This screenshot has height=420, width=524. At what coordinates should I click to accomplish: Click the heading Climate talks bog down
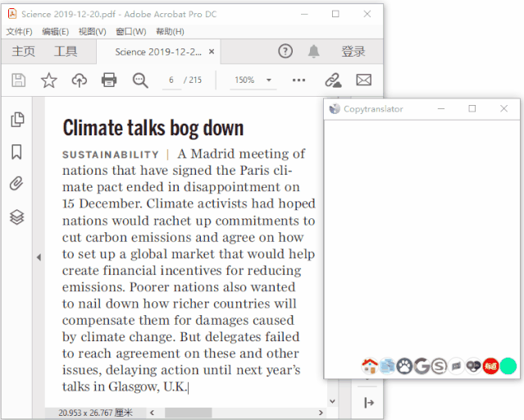coord(153,128)
